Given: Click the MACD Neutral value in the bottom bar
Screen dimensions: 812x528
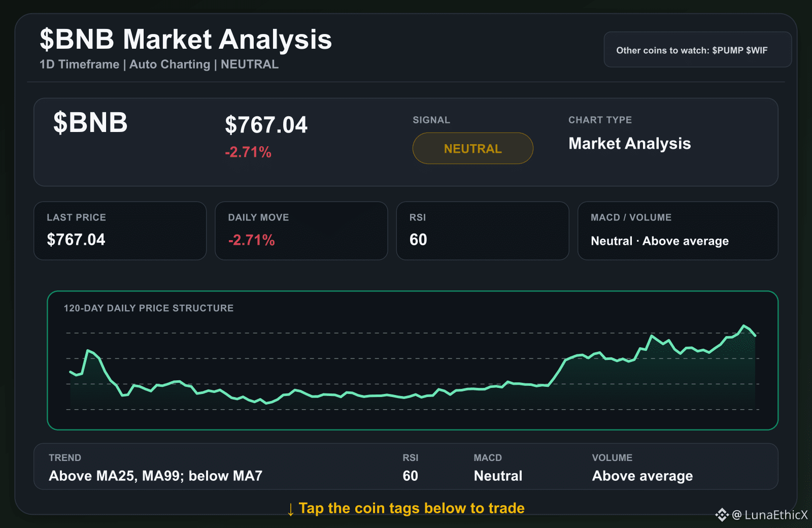Looking at the screenshot, I should (498, 476).
